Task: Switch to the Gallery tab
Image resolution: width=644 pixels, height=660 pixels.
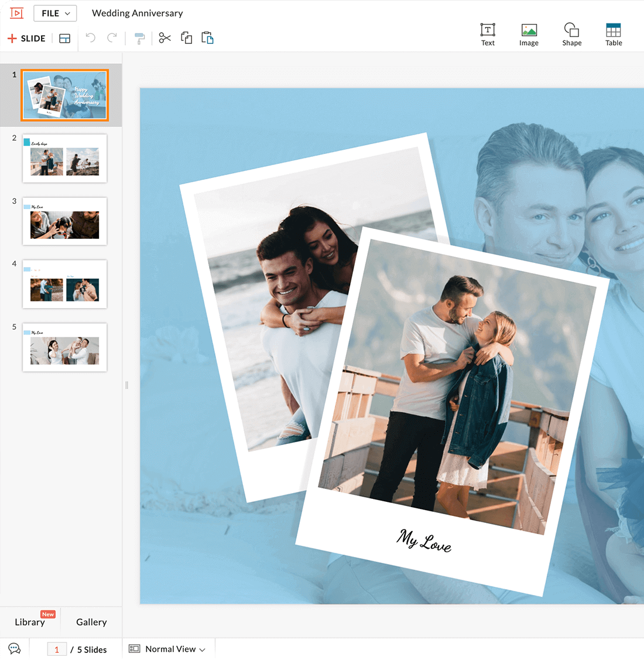Action: pos(91,622)
